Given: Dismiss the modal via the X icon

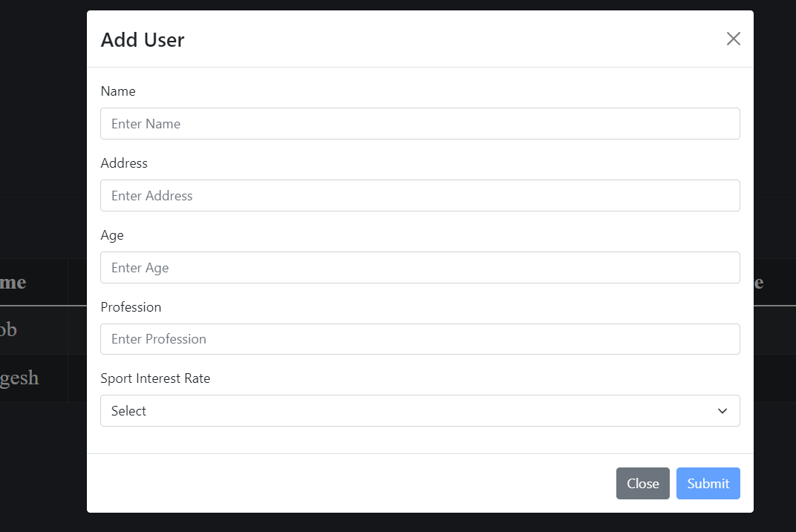Looking at the screenshot, I should [x=734, y=38].
